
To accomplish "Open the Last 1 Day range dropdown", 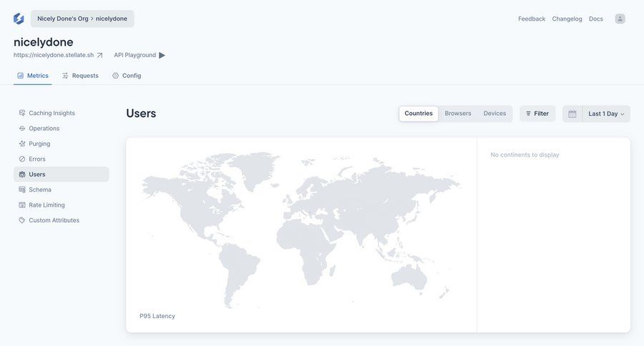I will point(606,114).
